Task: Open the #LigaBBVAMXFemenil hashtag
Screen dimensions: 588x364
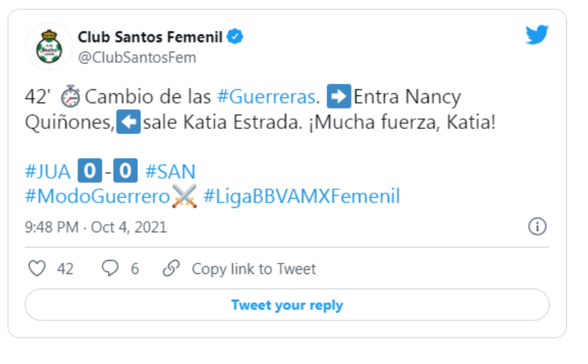Action: point(302,197)
